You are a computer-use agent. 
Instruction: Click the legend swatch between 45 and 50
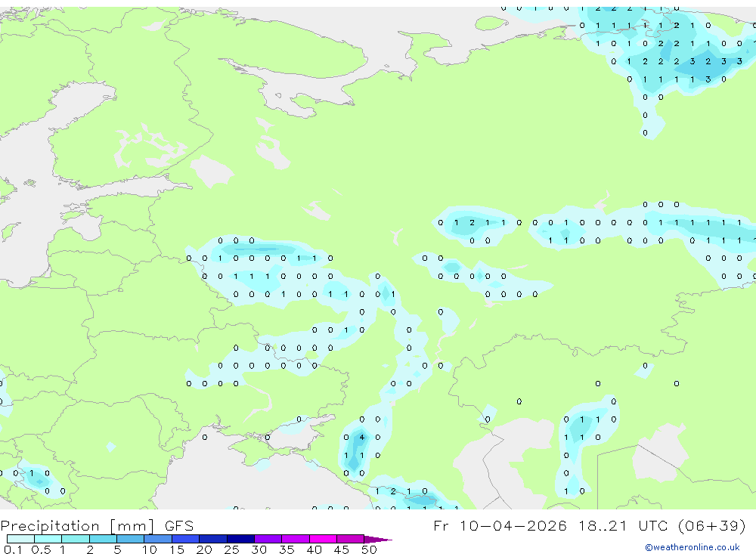pyautogui.click(x=351, y=539)
